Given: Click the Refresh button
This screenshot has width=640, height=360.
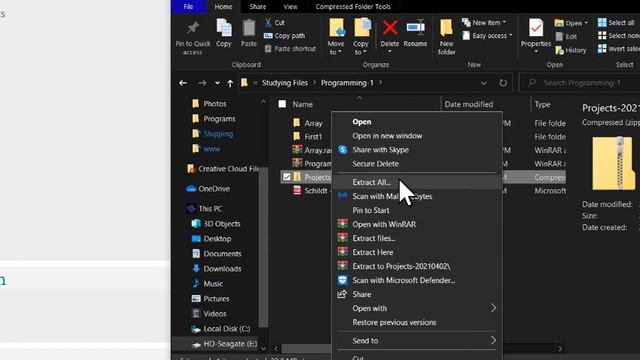Looking at the screenshot, I should pos(503,83).
